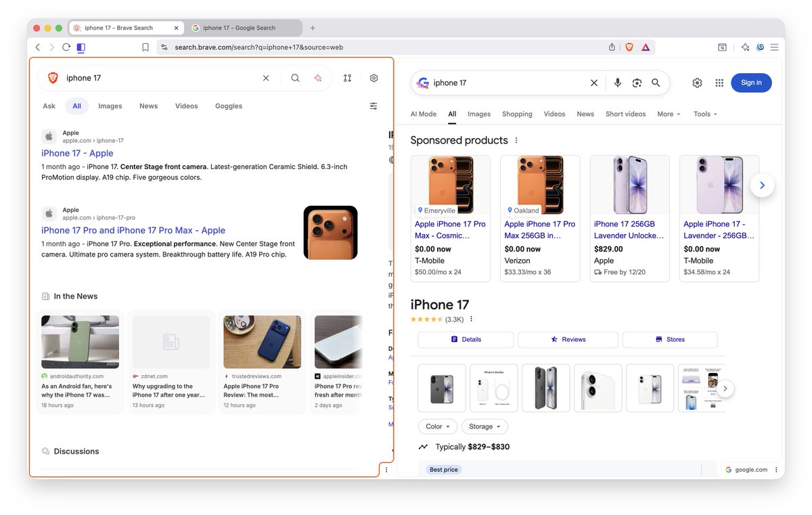The image size is (812, 515).
Task: Ask AI via Brave sparkle icon
Action: pos(317,78)
